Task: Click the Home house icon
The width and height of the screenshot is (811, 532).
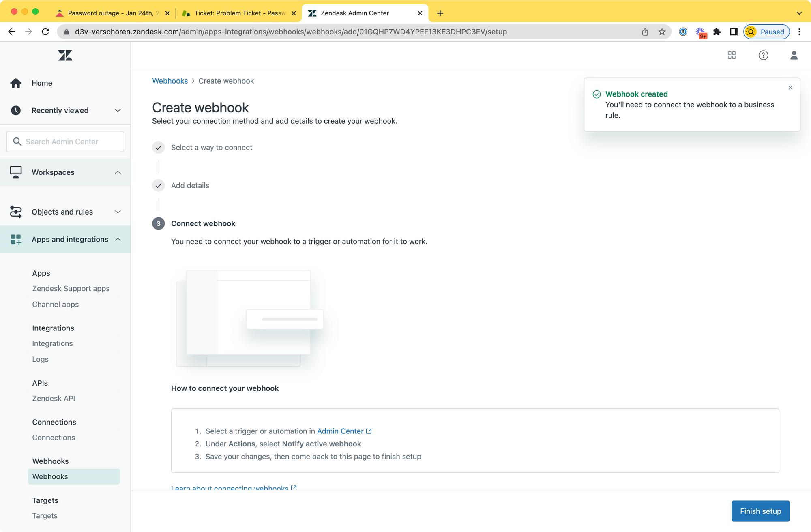Action: [16, 83]
